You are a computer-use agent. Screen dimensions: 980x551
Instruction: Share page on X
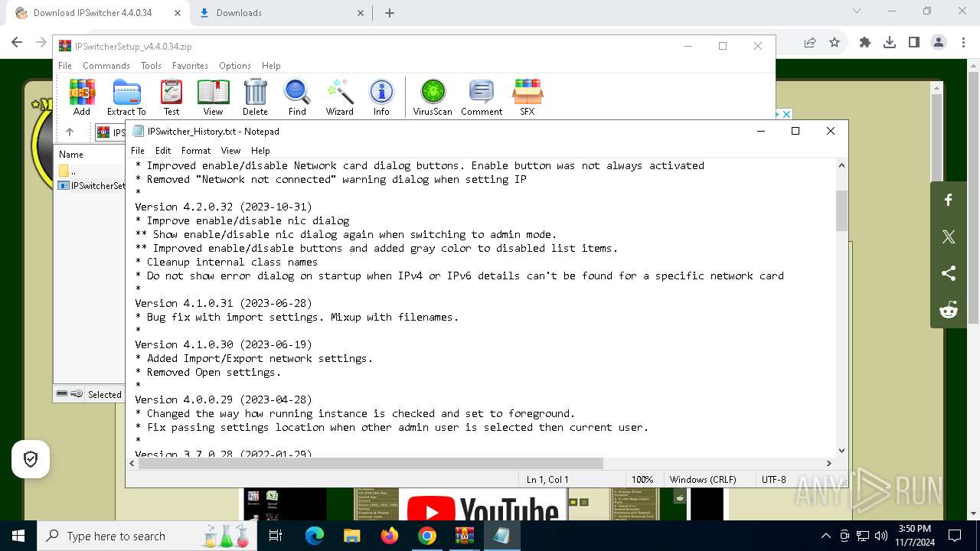(x=949, y=237)
